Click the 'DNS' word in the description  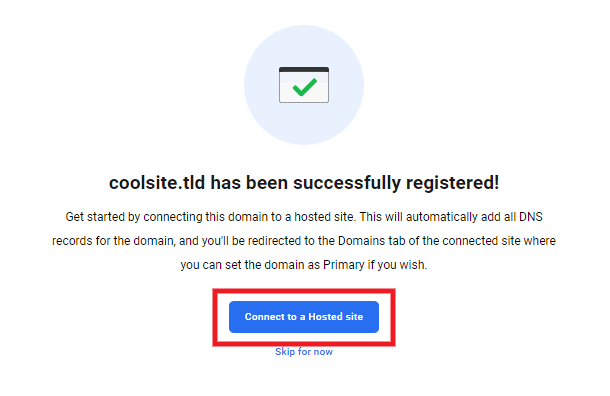[531, 217]
